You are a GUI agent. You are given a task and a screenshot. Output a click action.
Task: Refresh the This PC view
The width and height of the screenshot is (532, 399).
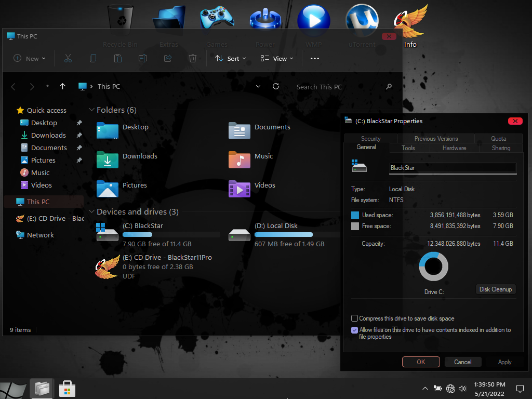(276, 86)
